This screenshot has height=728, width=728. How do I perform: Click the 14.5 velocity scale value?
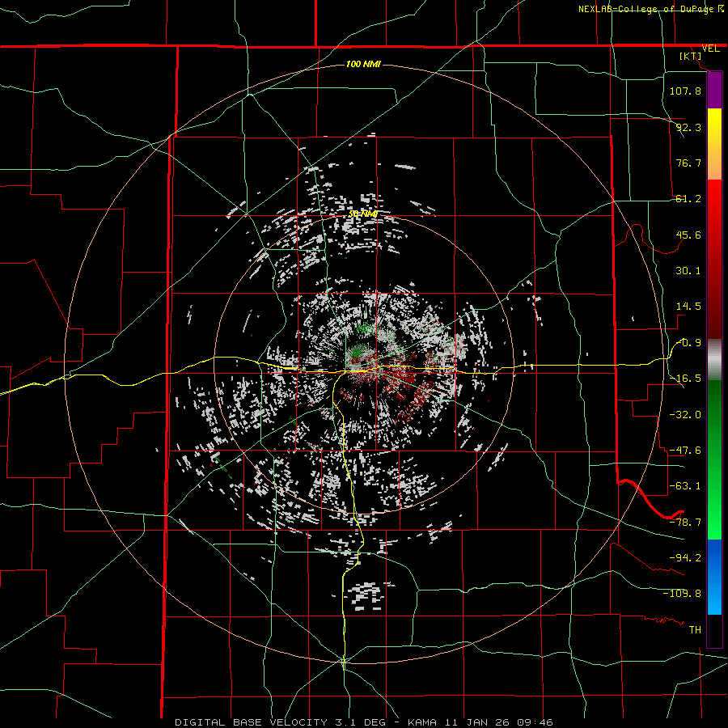[688, 307]
